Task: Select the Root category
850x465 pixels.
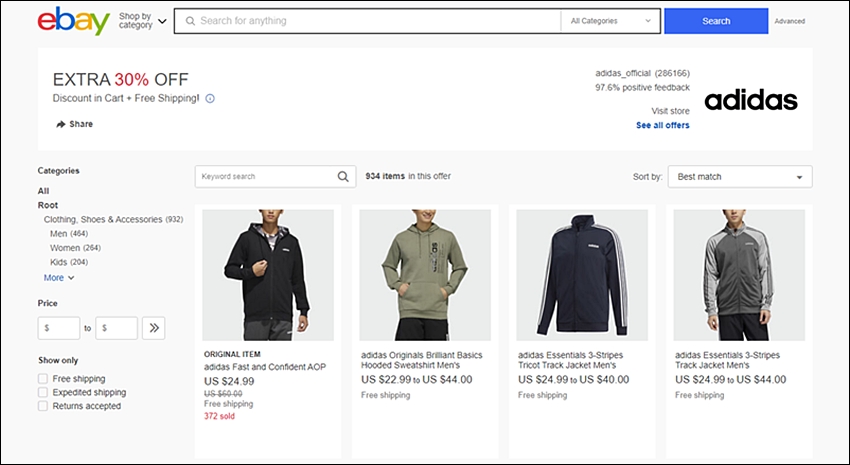Action: 48,205
